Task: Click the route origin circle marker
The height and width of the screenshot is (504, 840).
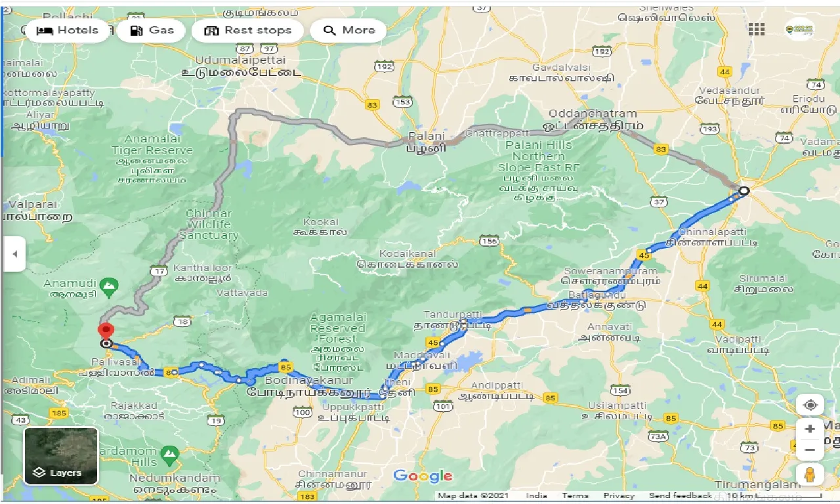Action: pos(744,191)
